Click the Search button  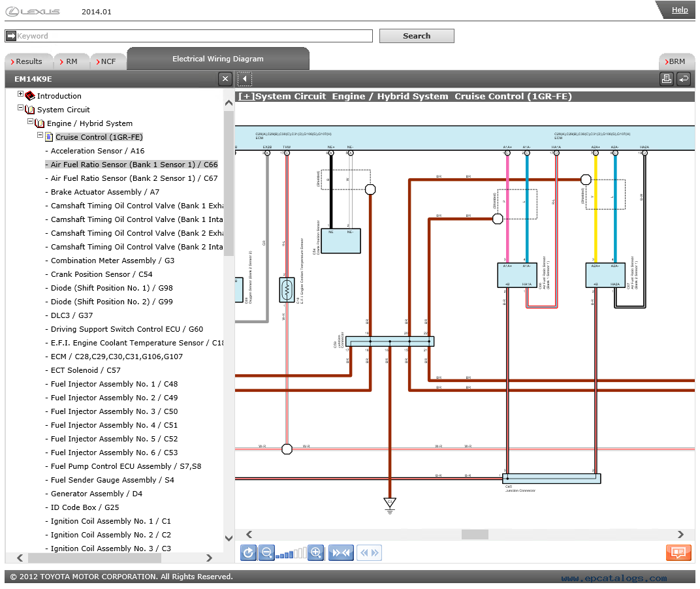[417, 36]
